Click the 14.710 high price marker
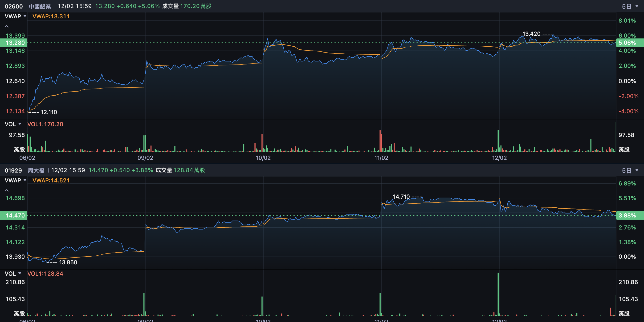 (x=401, y=197)
